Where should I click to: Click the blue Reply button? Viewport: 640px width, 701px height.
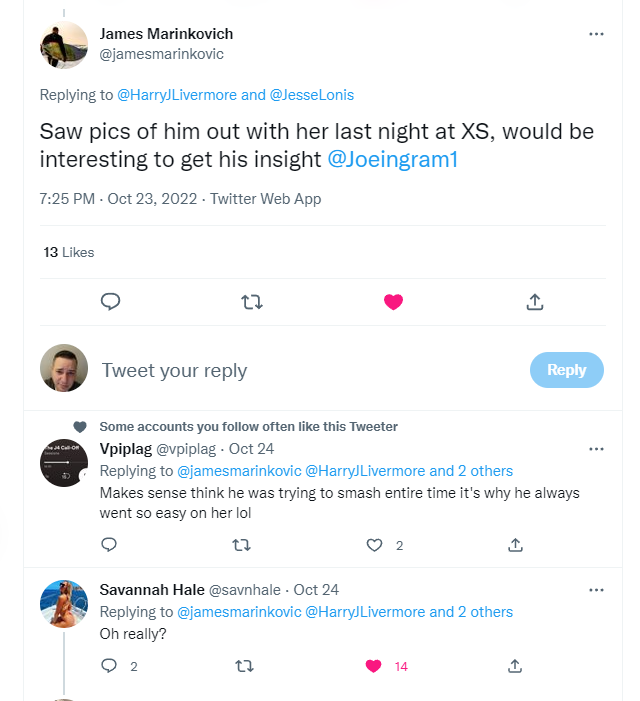pos(566,370)
